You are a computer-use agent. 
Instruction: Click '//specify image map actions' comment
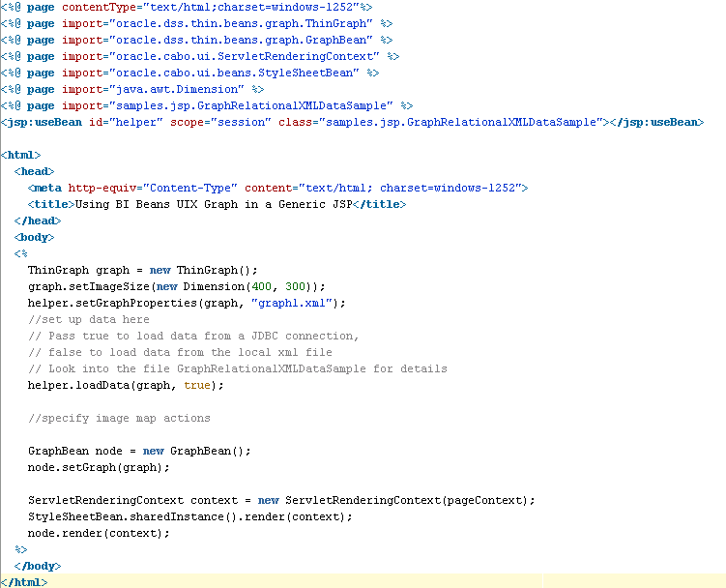click(119, 418)
